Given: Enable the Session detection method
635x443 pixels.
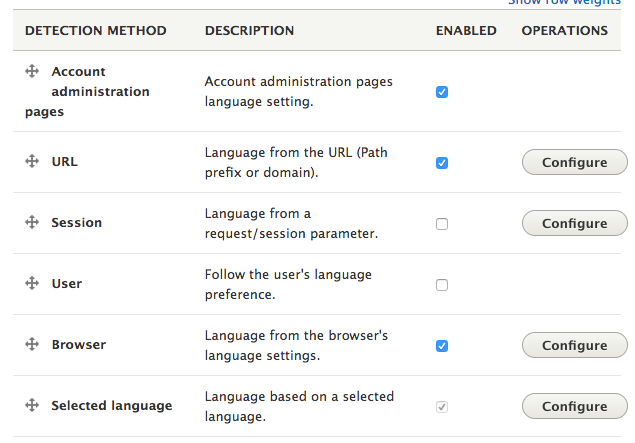Looking at the screenshot, I should (442, 224).
